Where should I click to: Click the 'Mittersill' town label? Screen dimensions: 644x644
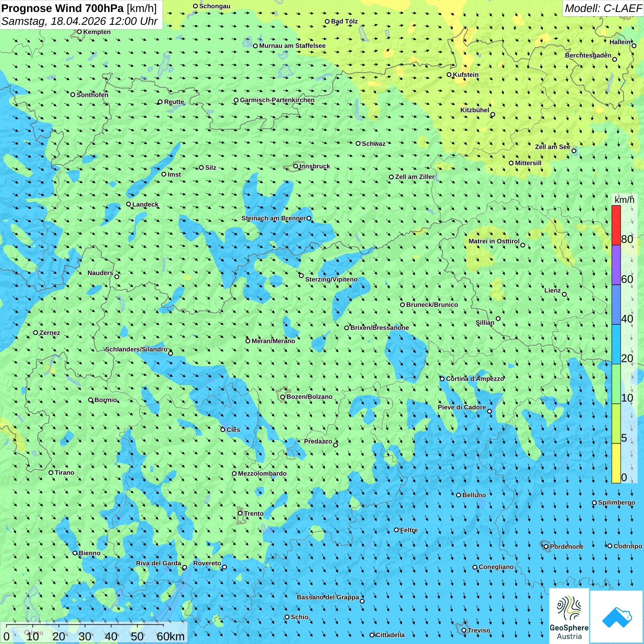pos(528,163)
